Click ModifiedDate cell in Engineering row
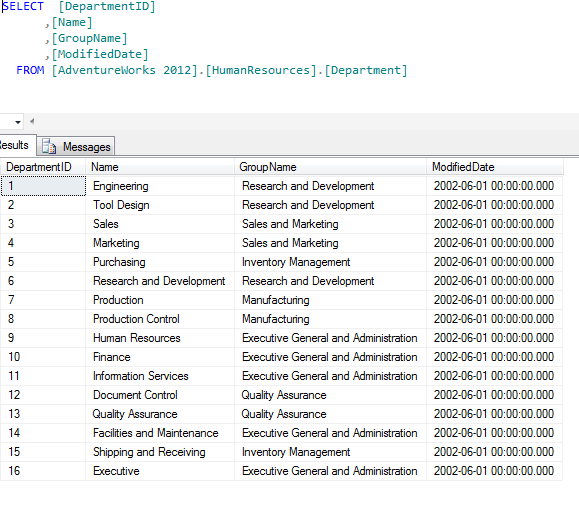Viewport: 579px width, 506px height. [x=494, y=186]
